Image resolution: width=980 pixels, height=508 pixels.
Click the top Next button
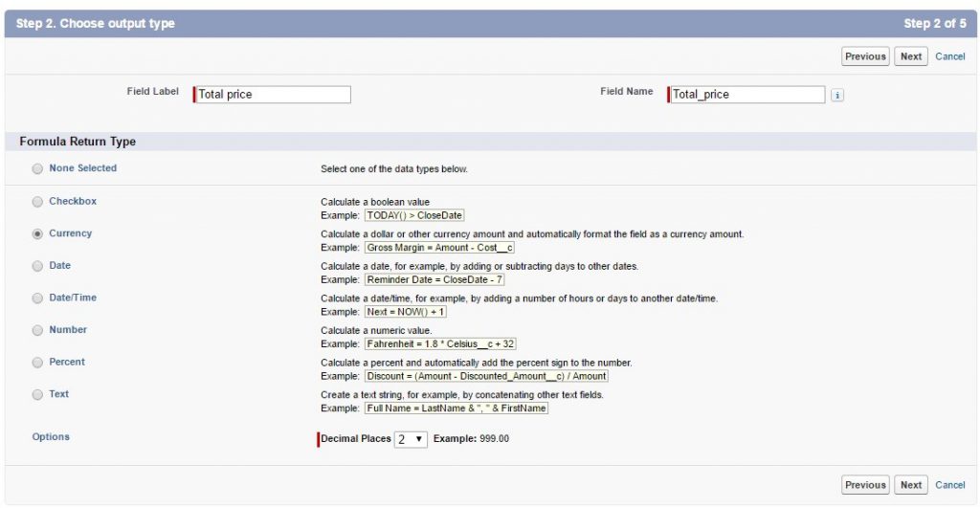[x=910, y=56]
